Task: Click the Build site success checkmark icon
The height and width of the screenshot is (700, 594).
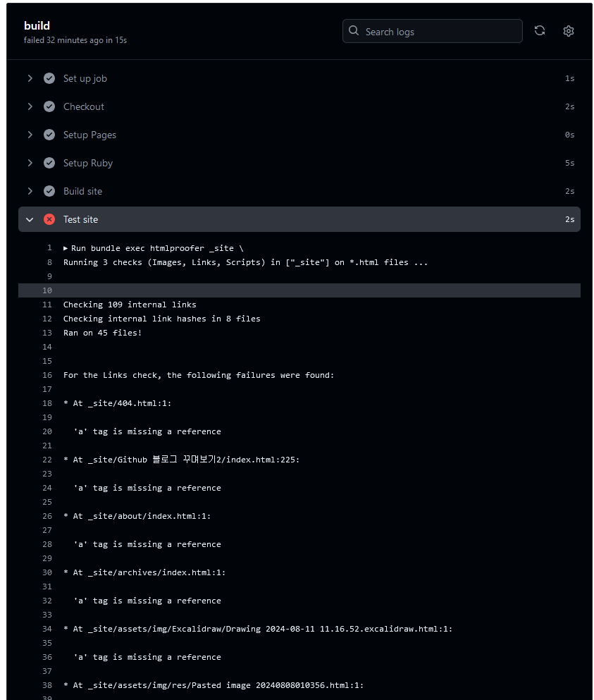Action: point(49,191)
